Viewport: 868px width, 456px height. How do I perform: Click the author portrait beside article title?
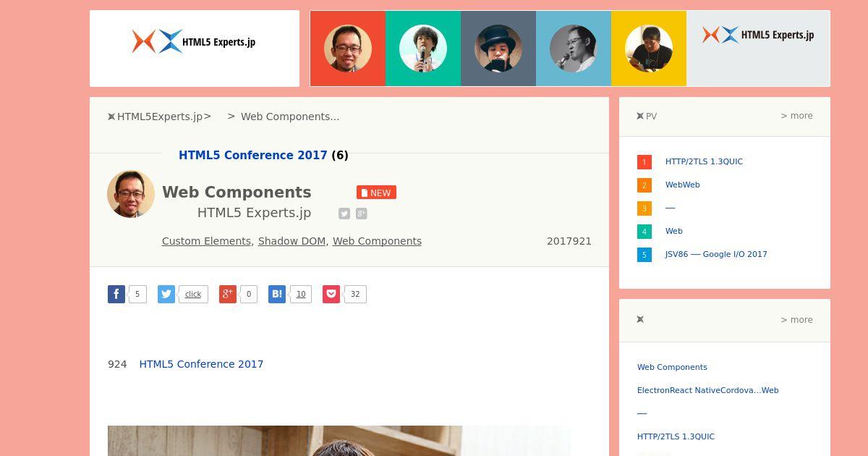(x=131, y=194)
